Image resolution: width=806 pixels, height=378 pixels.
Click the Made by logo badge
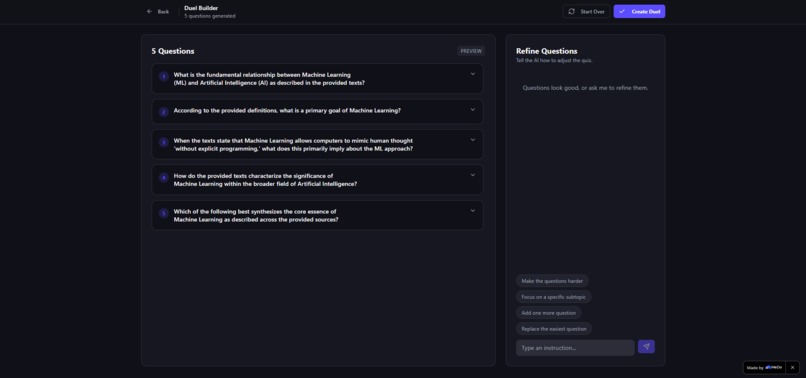[x=765, y=367]
